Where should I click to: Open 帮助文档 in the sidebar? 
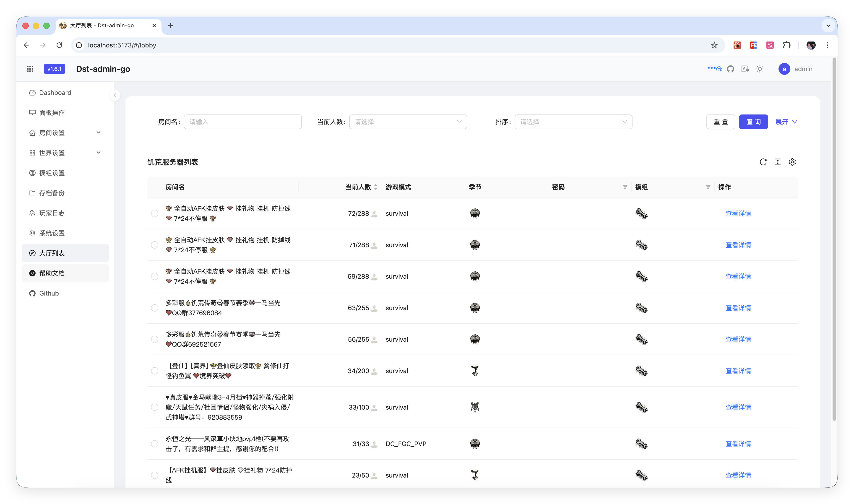point(65,273)
